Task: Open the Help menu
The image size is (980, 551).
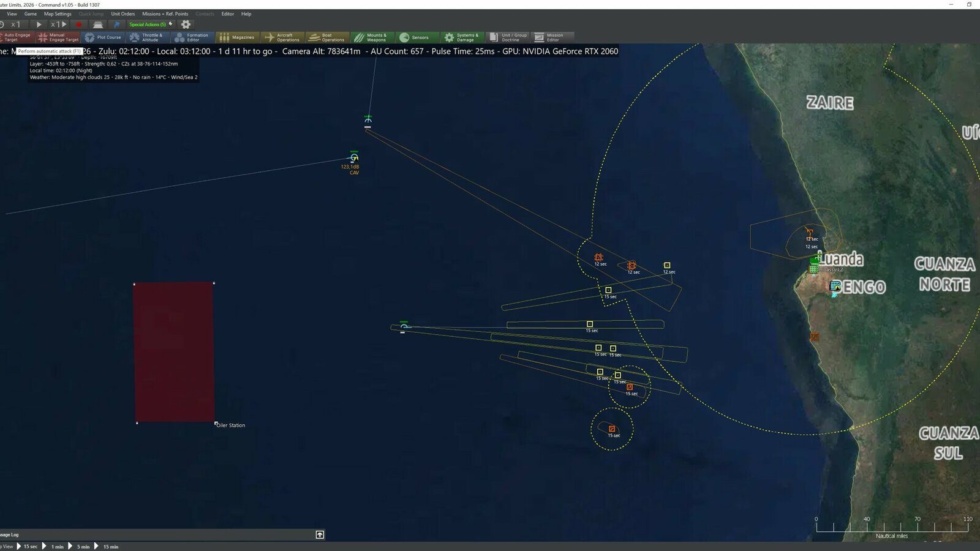Action: 246,13
